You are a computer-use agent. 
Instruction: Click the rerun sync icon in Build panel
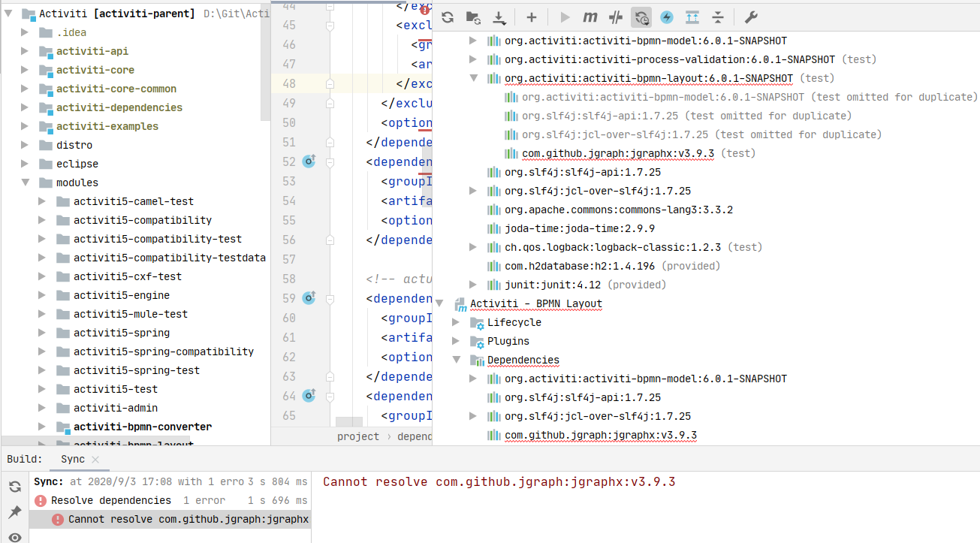pos(14,487)
